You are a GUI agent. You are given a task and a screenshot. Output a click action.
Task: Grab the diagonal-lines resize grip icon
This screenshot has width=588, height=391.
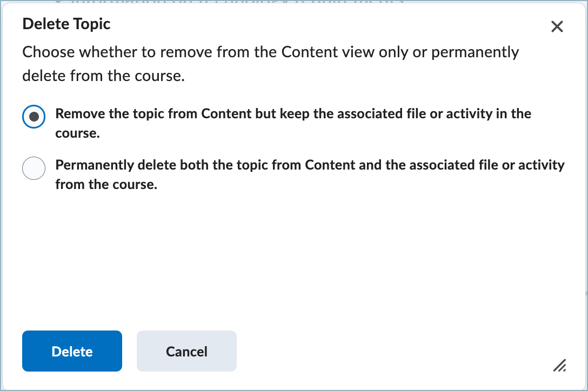point(559,366)
